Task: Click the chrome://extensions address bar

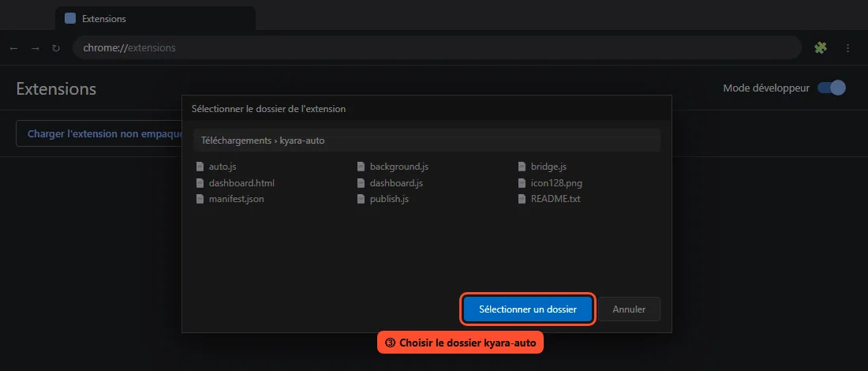Action: point(437,47)
